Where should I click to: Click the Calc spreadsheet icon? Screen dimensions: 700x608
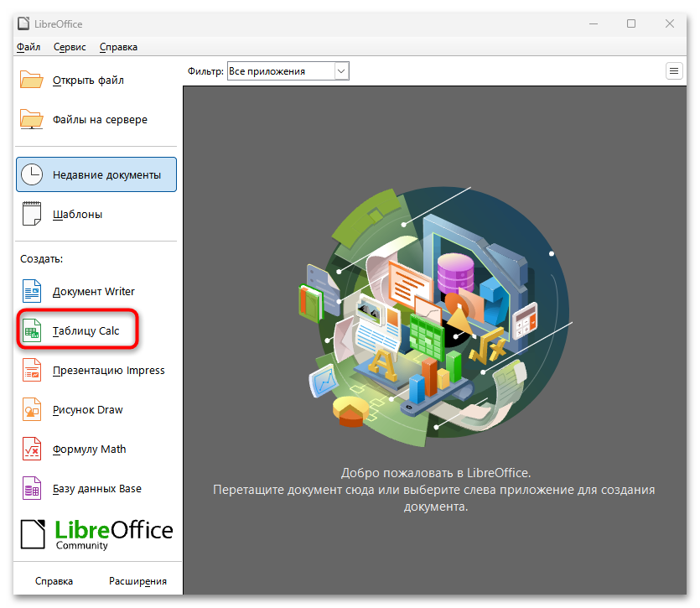(x=32, y=331)
